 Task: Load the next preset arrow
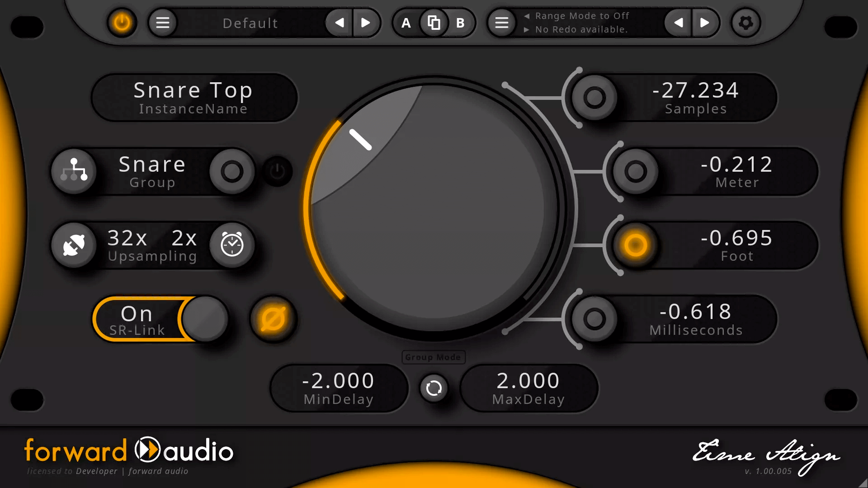[366, 23]
